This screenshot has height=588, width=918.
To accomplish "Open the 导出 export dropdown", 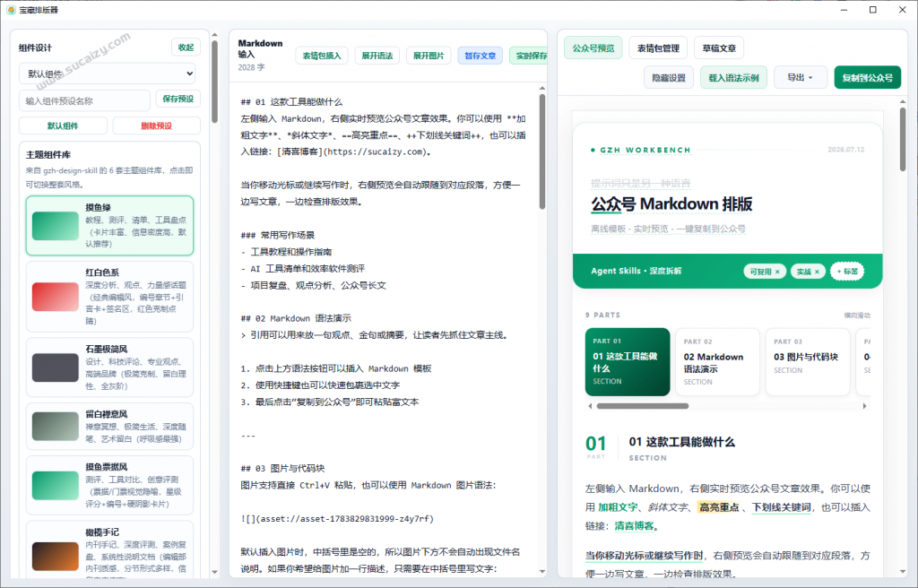I will click(x=801, y=77).
